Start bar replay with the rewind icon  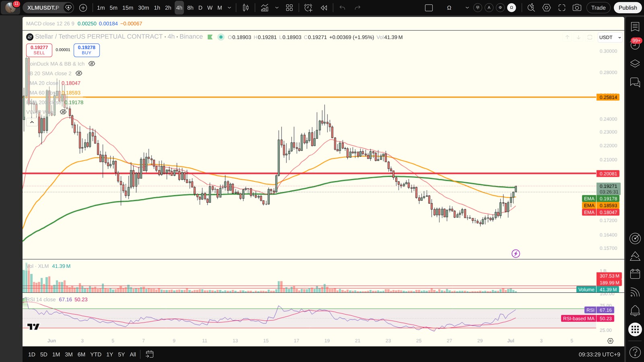tap(324, 8)
